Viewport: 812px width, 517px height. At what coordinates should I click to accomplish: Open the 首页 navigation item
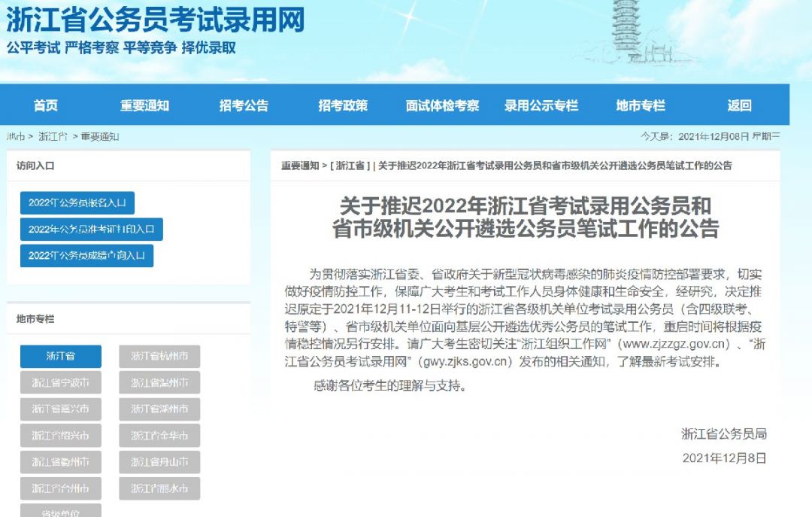coord(46,106)
